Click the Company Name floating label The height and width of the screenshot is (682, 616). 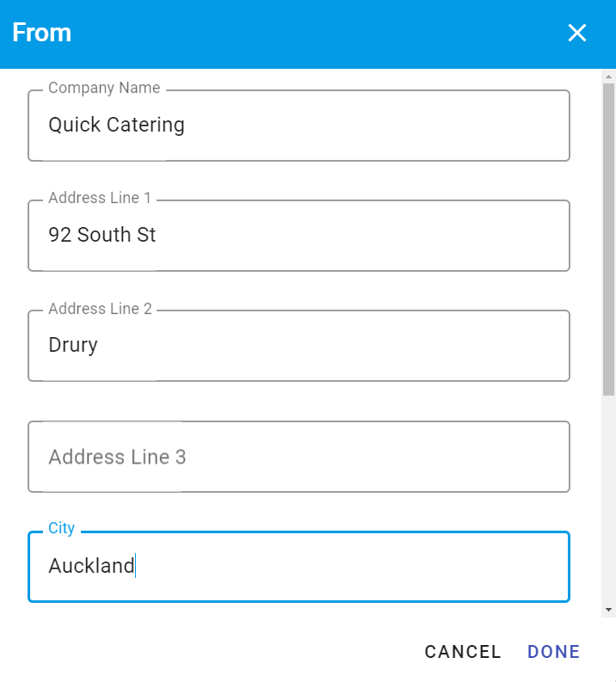[x=104, y=88]
